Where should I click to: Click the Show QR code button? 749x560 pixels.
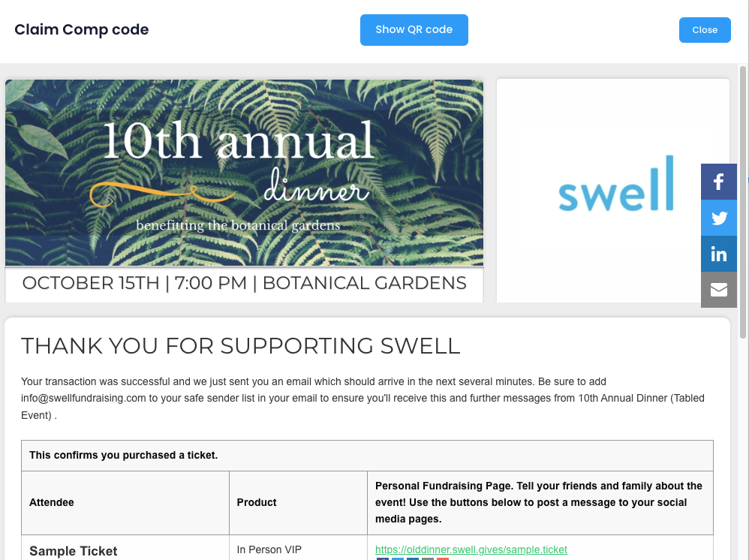click(x=414, y=30)
